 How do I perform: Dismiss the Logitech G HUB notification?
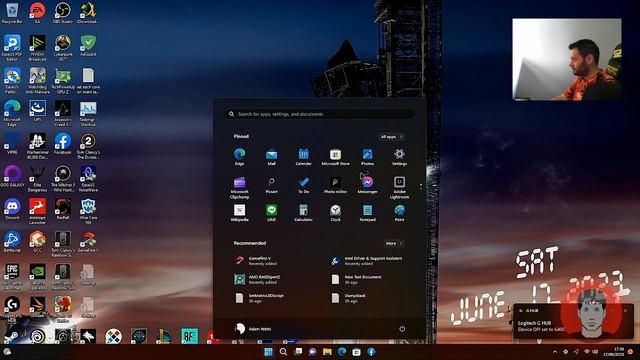point(625,311)
